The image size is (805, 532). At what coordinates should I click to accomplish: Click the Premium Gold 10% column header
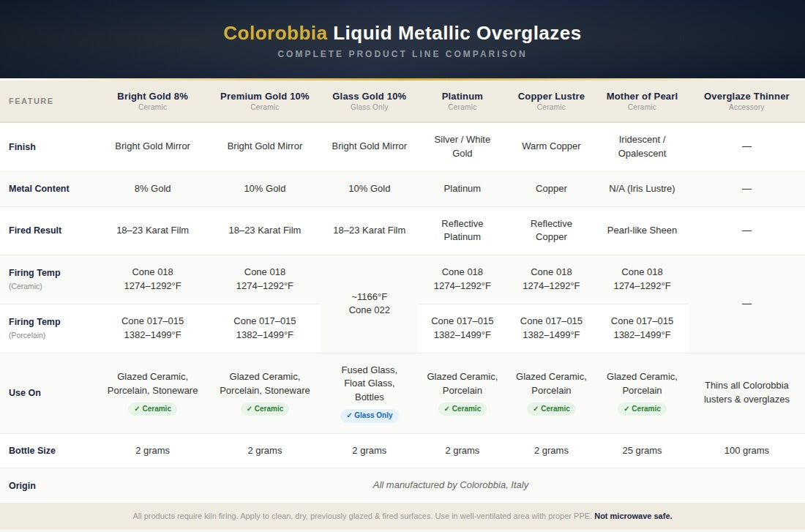(264, 101)
